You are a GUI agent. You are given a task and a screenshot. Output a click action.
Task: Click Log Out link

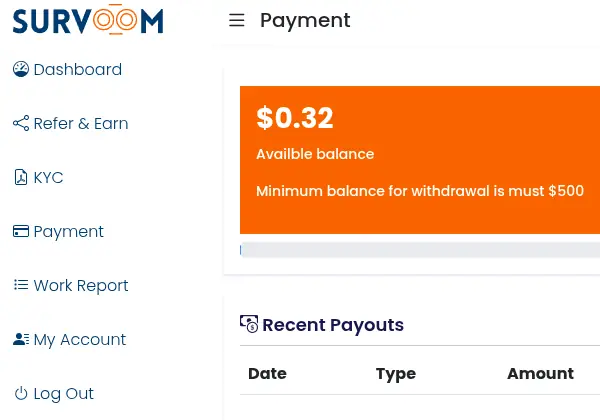[x=64, y=393]
